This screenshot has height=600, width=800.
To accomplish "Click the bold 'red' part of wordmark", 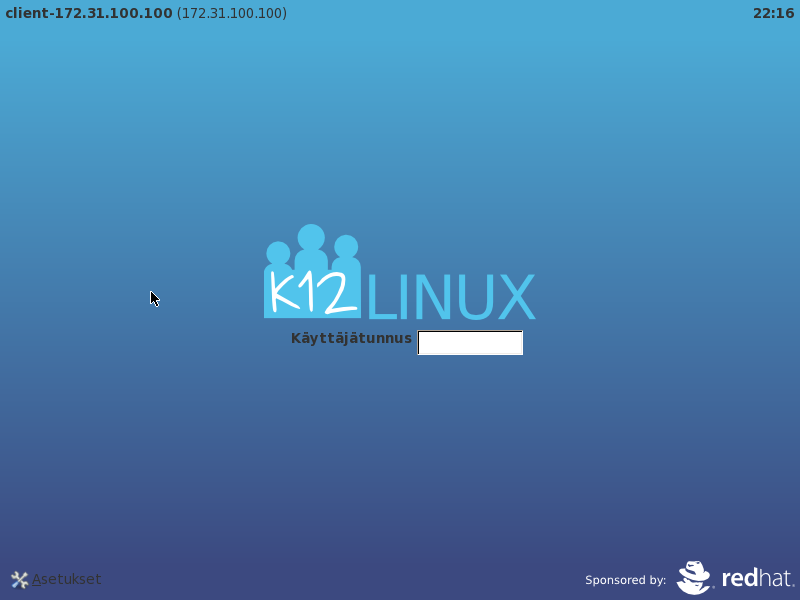I will [x=740, y=578].
